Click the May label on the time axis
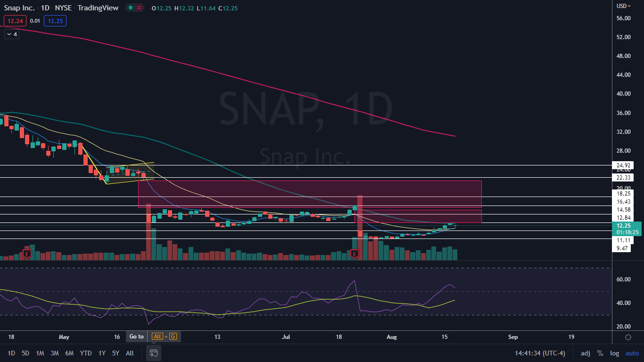 (x=64, y=337)
